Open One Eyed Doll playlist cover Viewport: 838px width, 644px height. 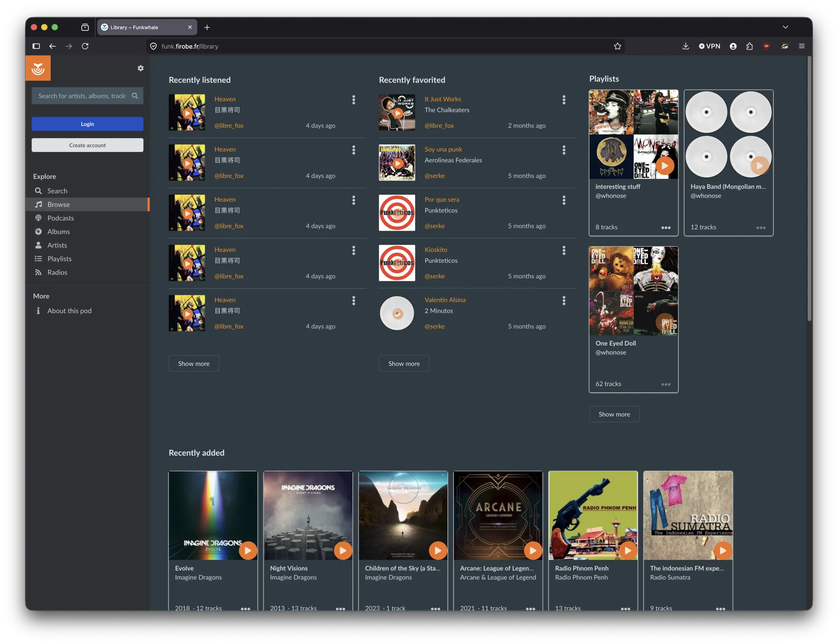634,291
